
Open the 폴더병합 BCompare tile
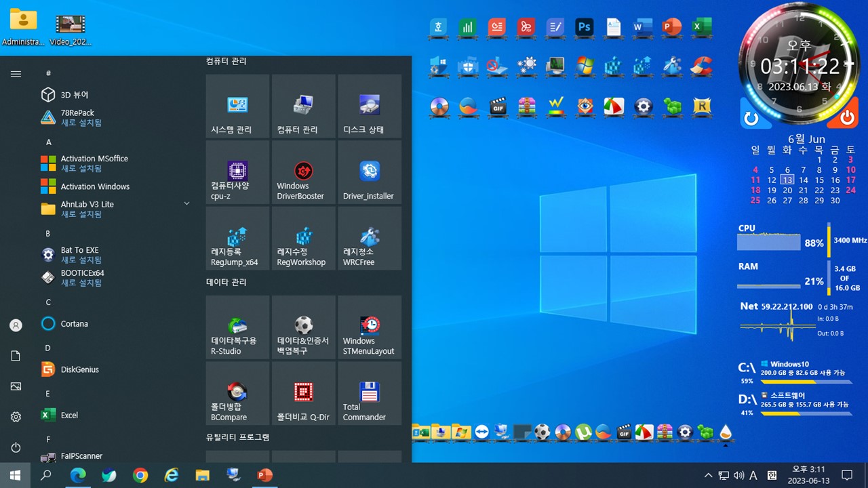pyautogui.click(x=237, y=393)
